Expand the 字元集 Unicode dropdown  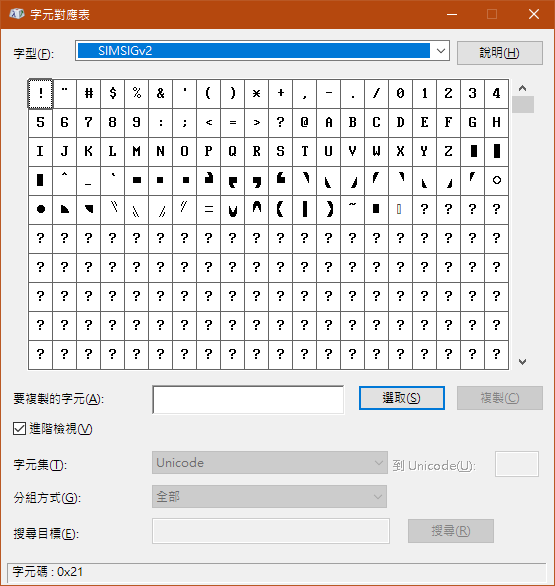[269, 463]
